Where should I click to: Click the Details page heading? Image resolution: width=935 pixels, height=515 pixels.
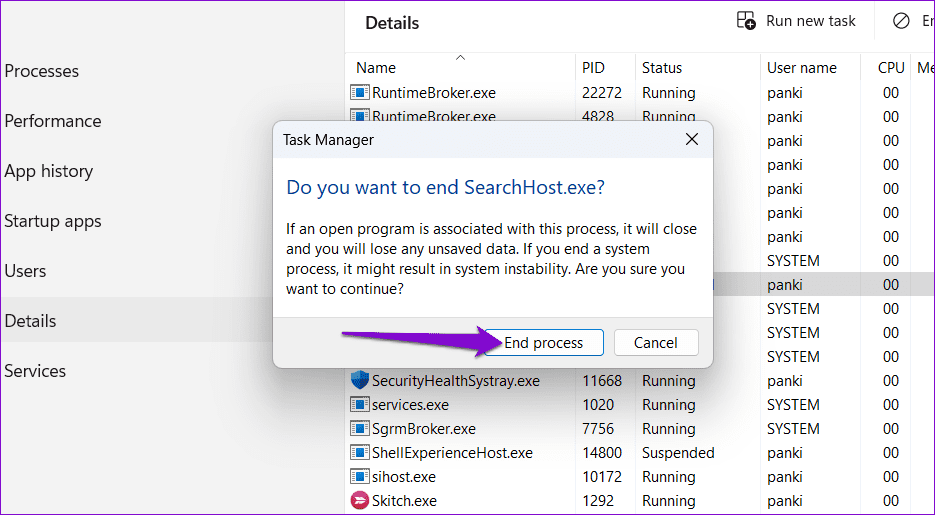pyautogui.click(x=392, y=23)
